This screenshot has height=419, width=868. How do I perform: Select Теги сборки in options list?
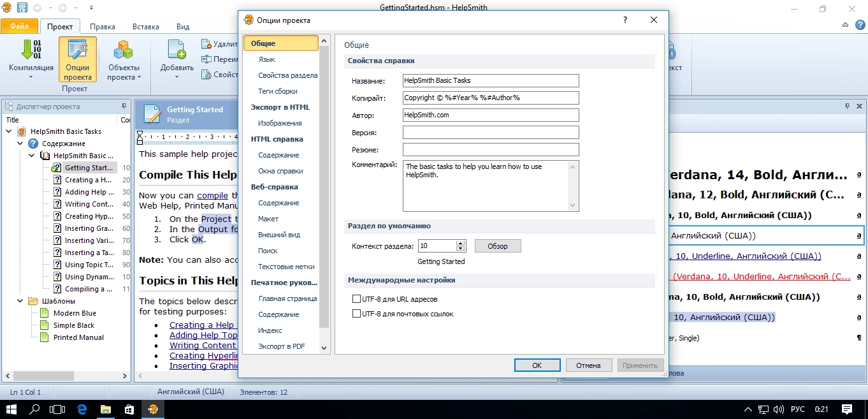coord(278,91)
